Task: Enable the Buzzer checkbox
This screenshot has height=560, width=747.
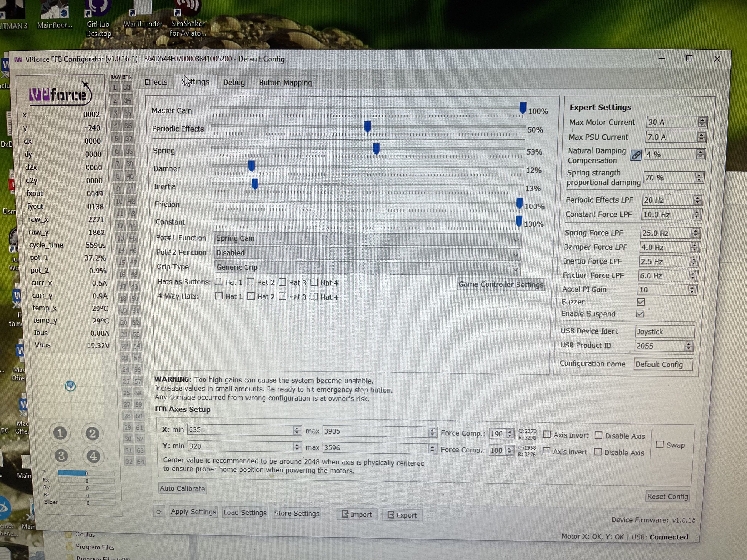Action: click(x=641, y=302)
